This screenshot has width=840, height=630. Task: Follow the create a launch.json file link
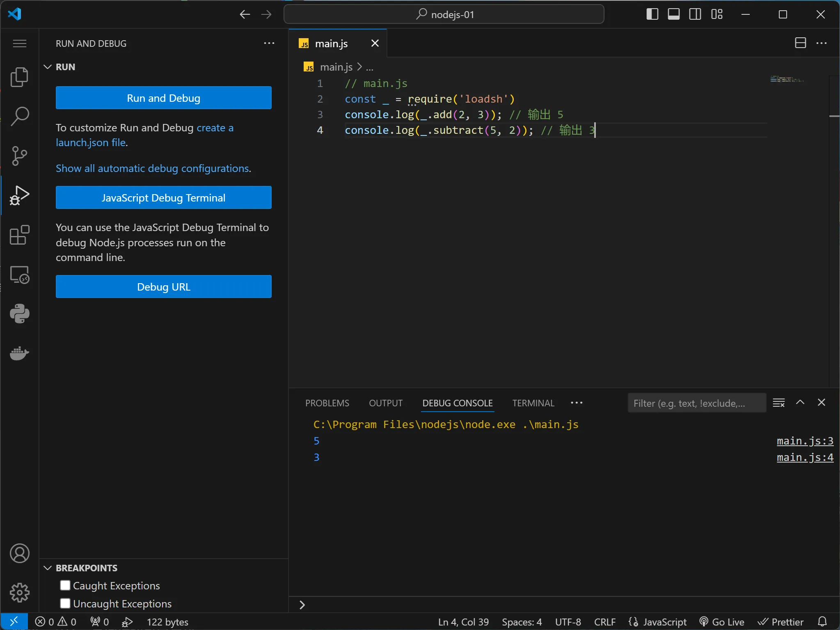[x=144, y=135]
